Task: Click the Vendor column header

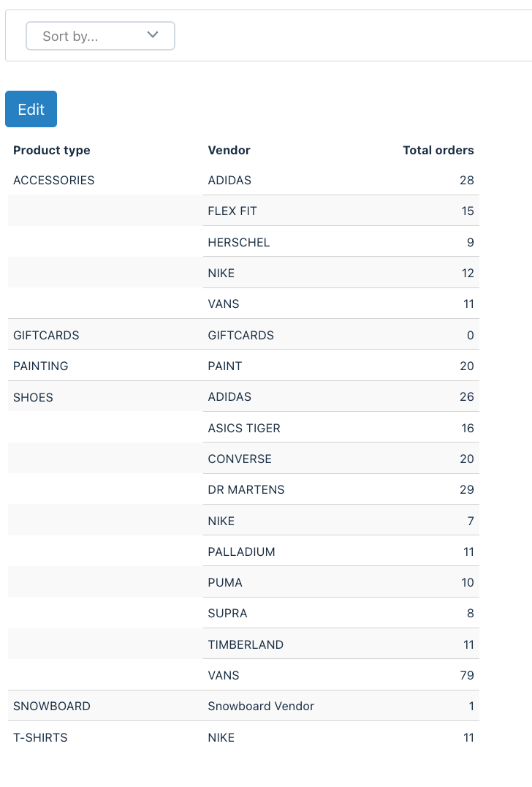Action: pyautogui.click(x=229, y=150)
